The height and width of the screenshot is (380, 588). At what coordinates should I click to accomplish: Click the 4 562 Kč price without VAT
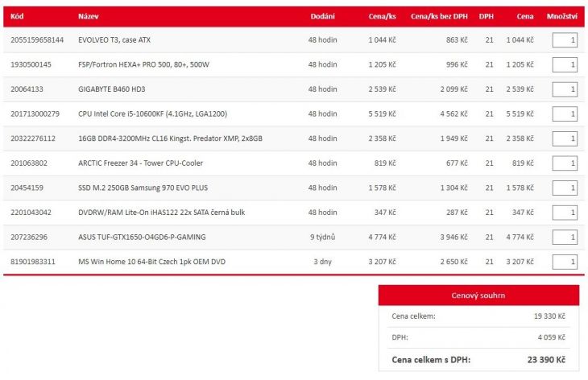(453, 114)
